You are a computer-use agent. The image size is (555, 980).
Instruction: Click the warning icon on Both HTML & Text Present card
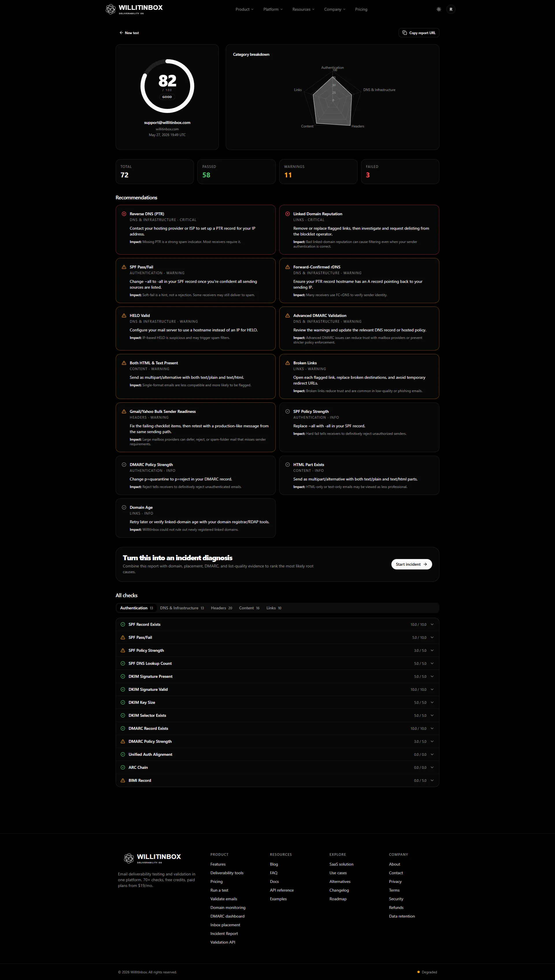[x=124, y=363]
